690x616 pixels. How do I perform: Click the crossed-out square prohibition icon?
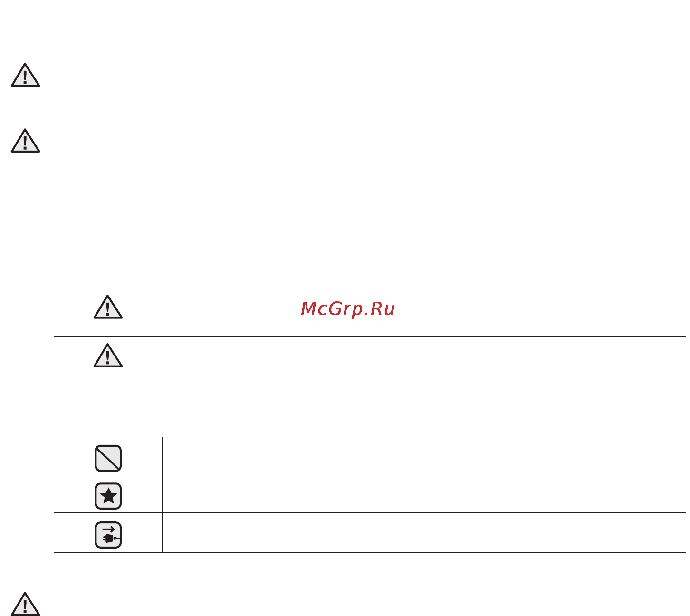tap(108, 458)
